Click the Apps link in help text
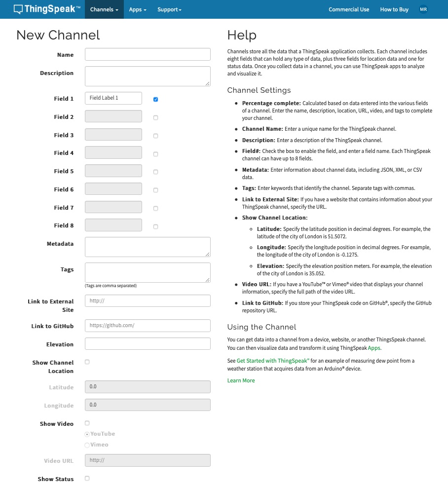The image size is (448, 485). [x=374, y=348]
